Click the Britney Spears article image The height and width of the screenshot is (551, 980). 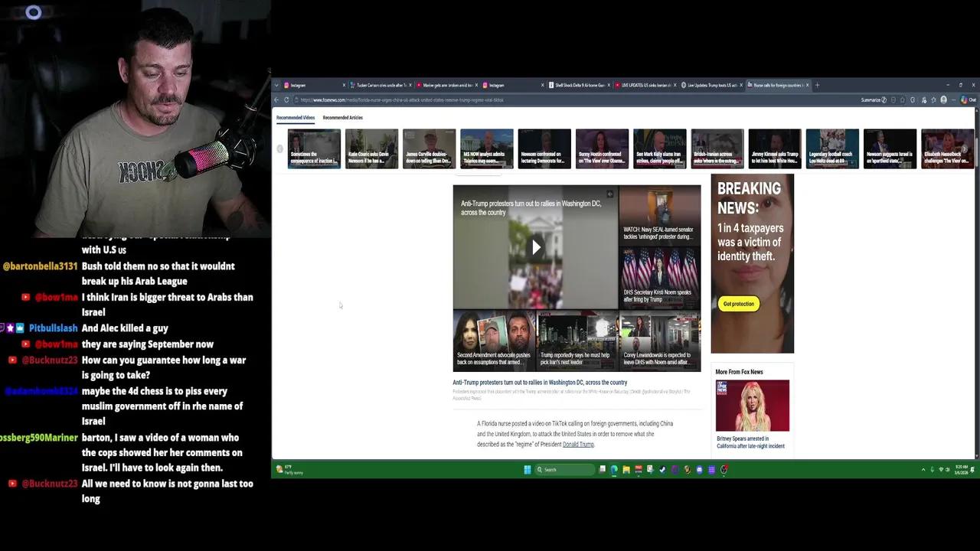(x=753, y=406)
